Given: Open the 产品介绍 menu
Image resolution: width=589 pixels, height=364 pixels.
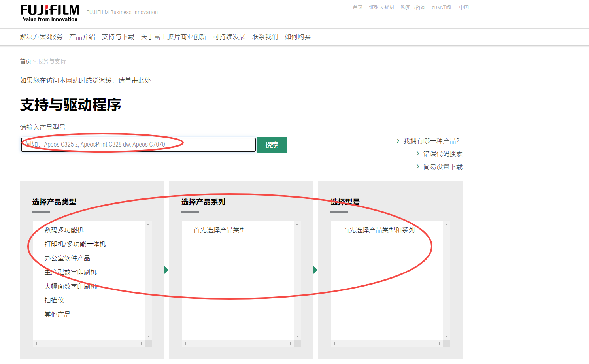Looking at the screenshot, I should click(82, 37).
